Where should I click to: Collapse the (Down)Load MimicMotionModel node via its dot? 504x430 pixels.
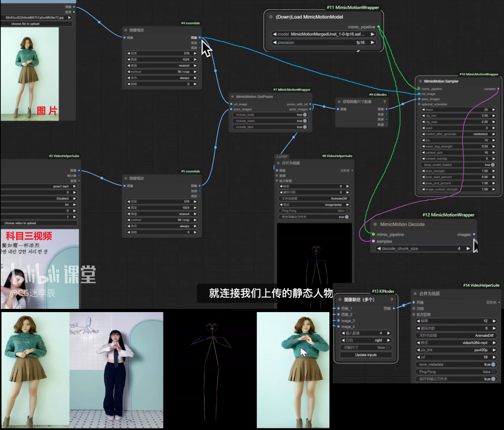[x=271, y=17]
